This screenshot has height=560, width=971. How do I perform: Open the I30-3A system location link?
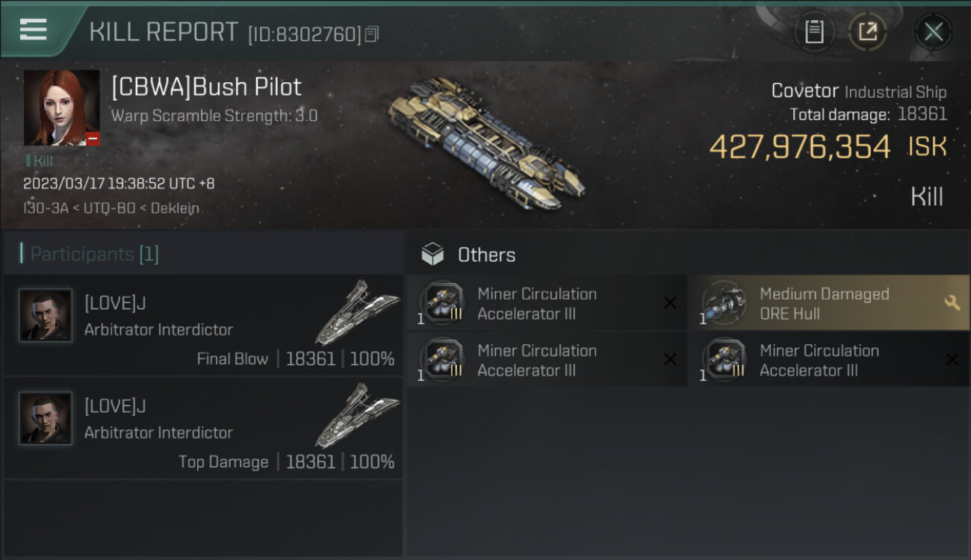(44, 208)
